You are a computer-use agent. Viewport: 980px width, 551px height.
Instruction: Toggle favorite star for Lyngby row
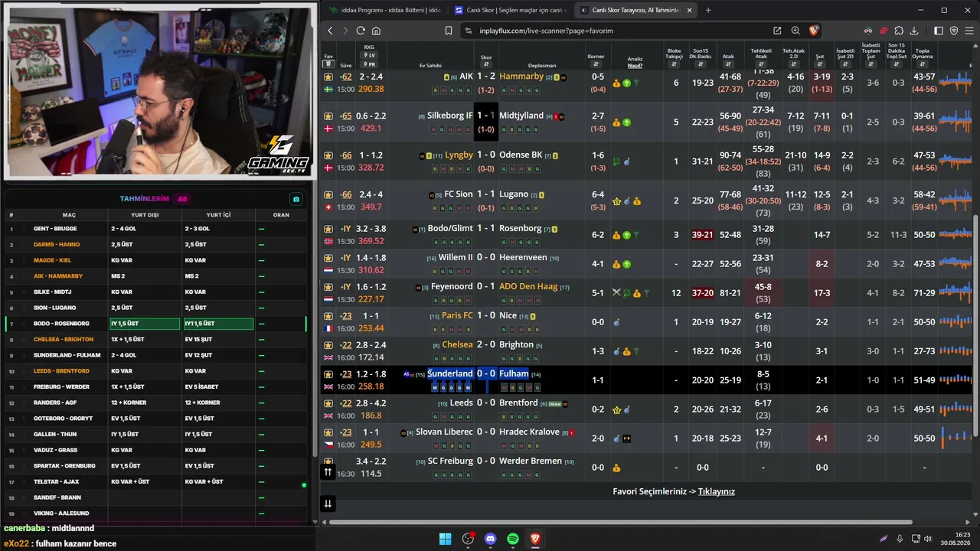[328, 155]
